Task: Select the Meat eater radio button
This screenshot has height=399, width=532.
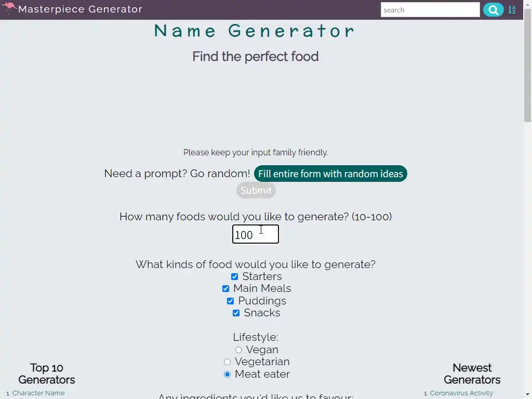Action: coord(228,375)
